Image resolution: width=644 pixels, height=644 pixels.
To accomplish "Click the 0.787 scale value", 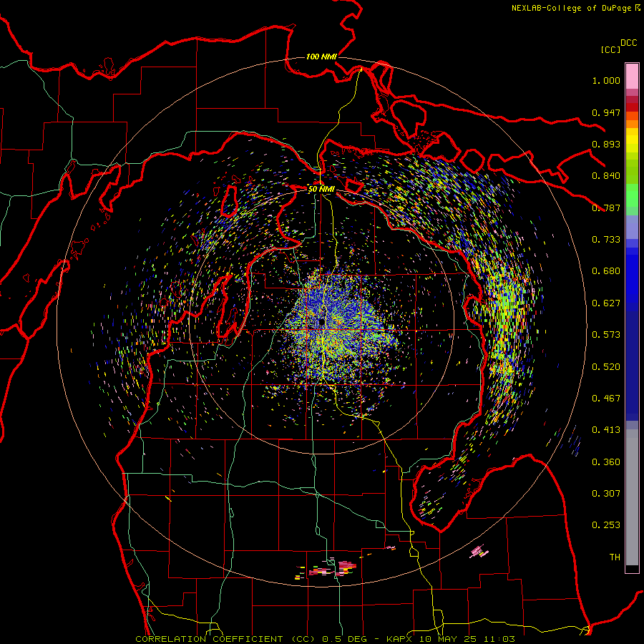I will click(606, 208).
